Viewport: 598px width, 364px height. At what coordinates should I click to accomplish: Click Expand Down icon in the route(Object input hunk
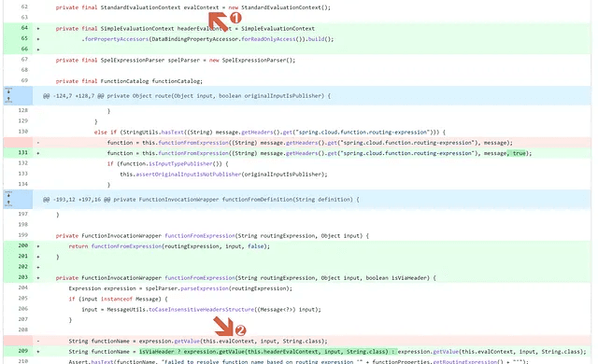coord(8,91)
